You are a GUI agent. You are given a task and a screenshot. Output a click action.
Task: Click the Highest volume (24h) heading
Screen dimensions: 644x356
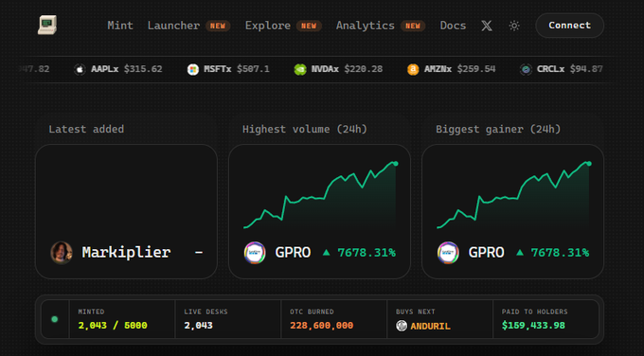pos(305,130)
